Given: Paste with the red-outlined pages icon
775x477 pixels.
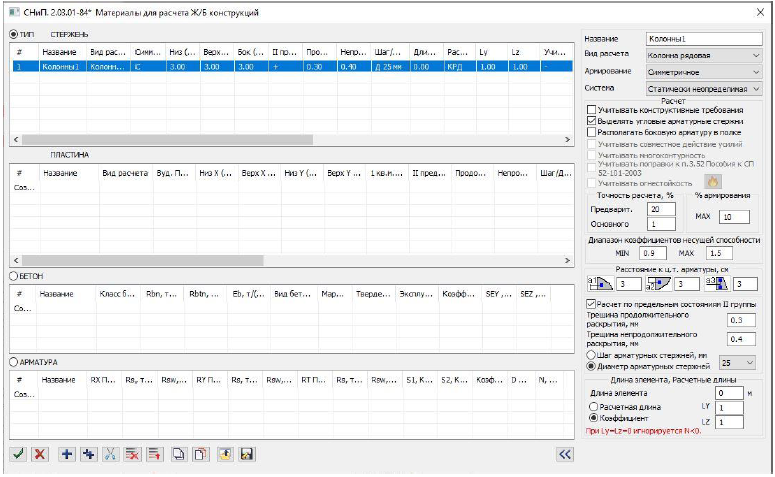Looking at the screenshot, I should coord(201,454).
